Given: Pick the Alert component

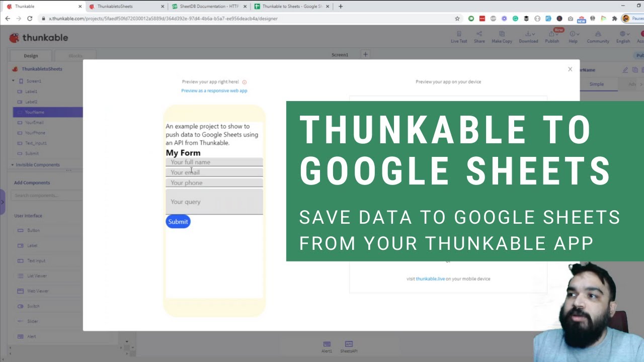Looking at the screenshot, I should (x=31, y=336).
